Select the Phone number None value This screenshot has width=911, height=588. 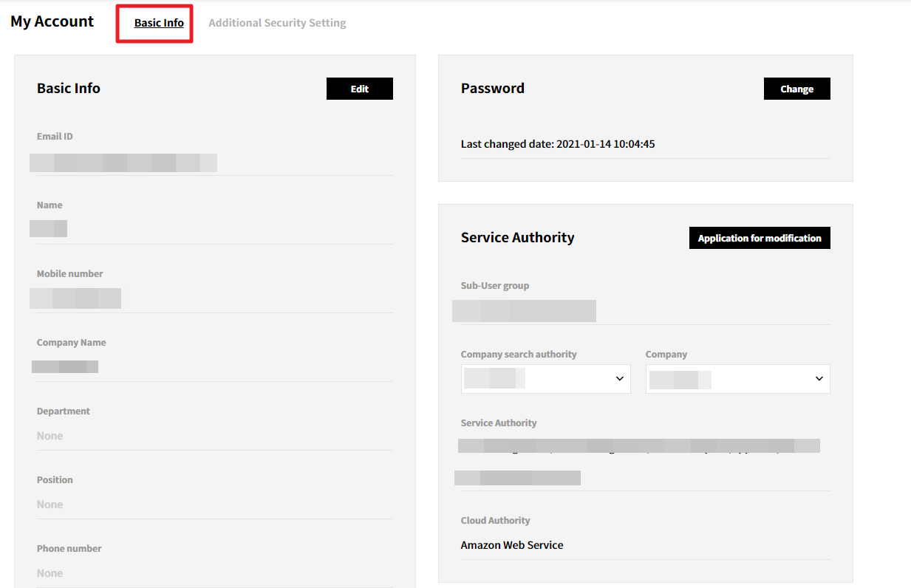[50, 573]
